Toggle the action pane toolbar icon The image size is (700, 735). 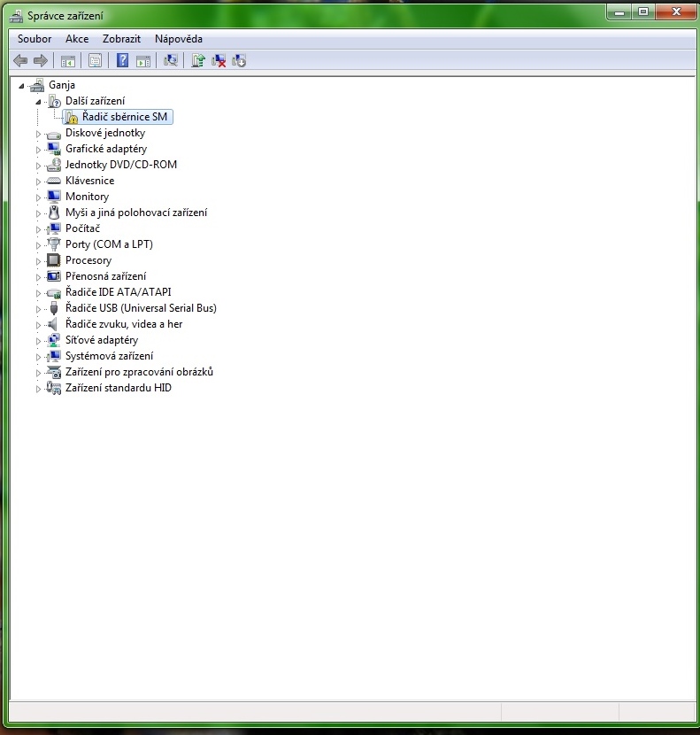click(142, 60)
